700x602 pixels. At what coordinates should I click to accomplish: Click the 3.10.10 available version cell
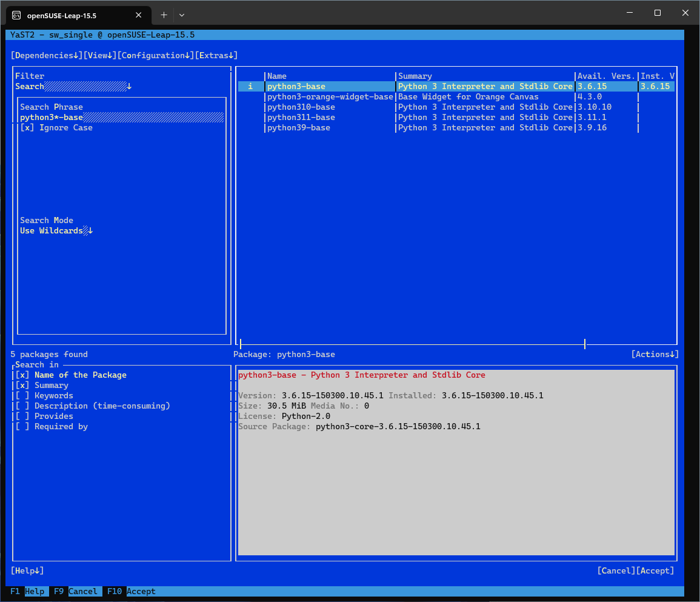pos(594,107)
